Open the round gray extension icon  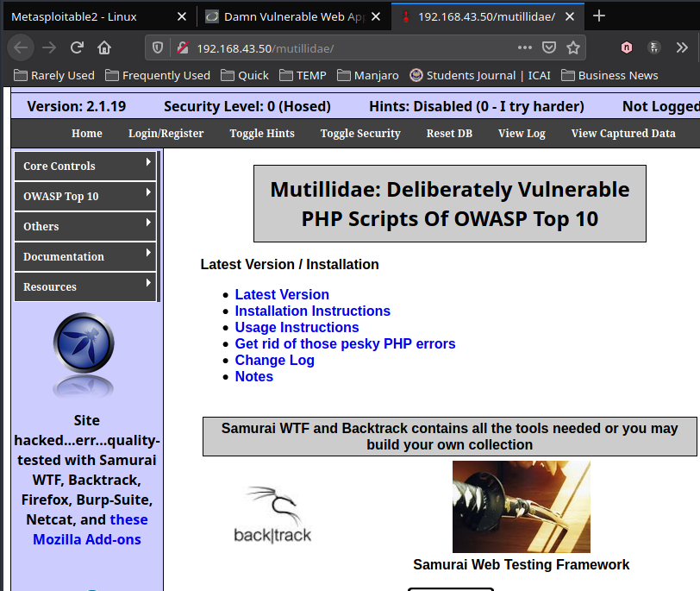coord(654,47)
